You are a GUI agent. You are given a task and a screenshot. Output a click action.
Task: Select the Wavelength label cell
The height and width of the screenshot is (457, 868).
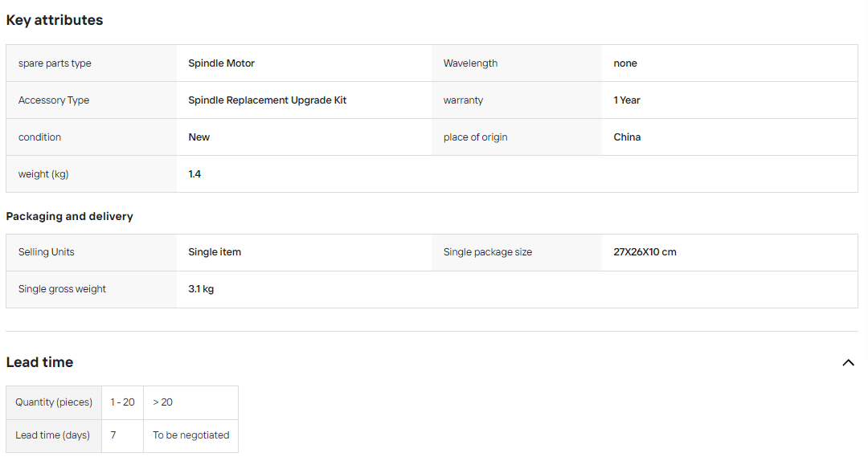(x=517, y=63)
